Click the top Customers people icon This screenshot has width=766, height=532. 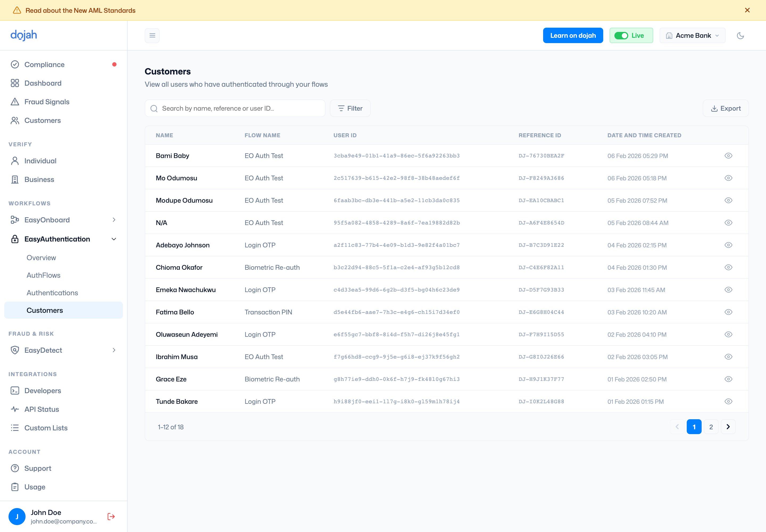point(15,120)
